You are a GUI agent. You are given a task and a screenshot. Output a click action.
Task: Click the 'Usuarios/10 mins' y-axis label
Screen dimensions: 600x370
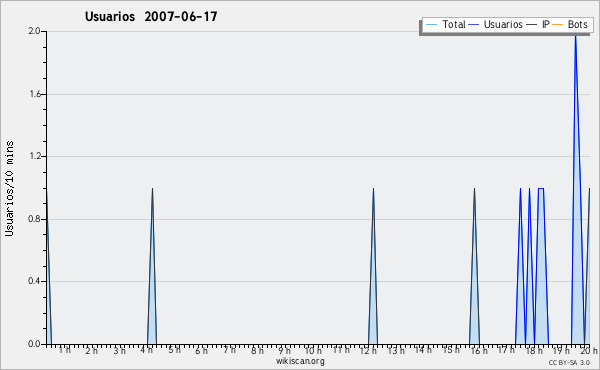click(x=9, y=189)
